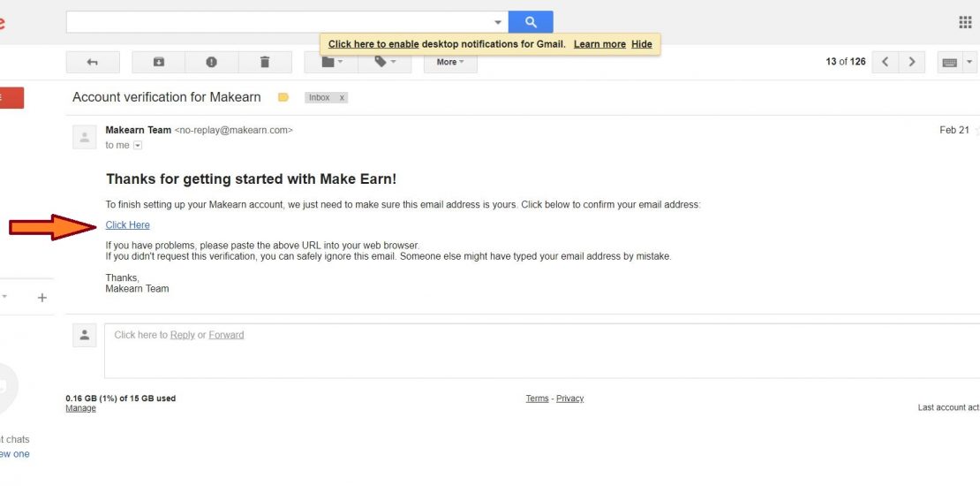This screenshot has width=980, height=486.
Task: Go to the newer email arrow
Action: click(x=886, y=62)
